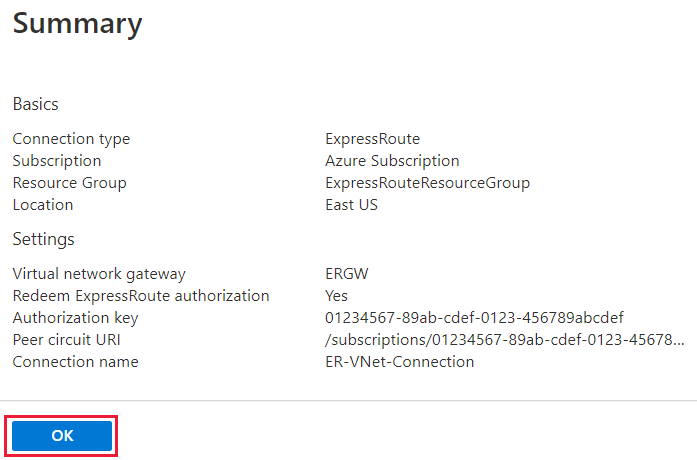Screen dimensions: 697x460
Task: Click the Virtual network gateway label
Action: [99, 274]
